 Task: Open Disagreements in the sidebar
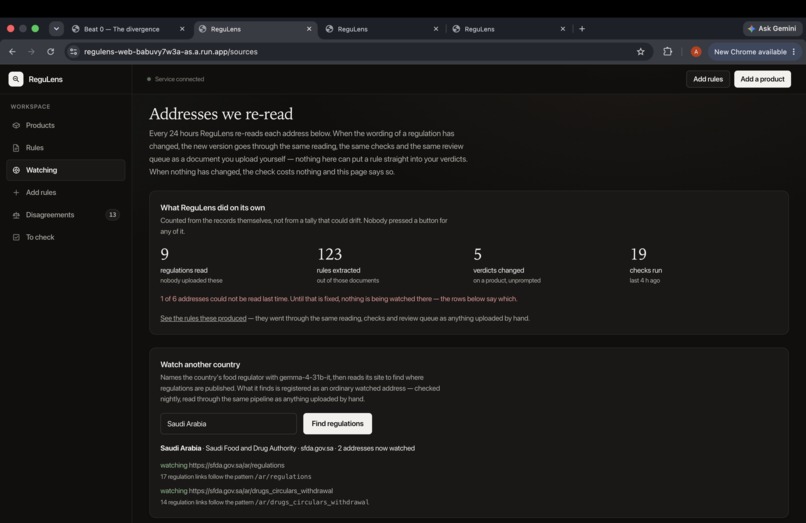[66, 215]
